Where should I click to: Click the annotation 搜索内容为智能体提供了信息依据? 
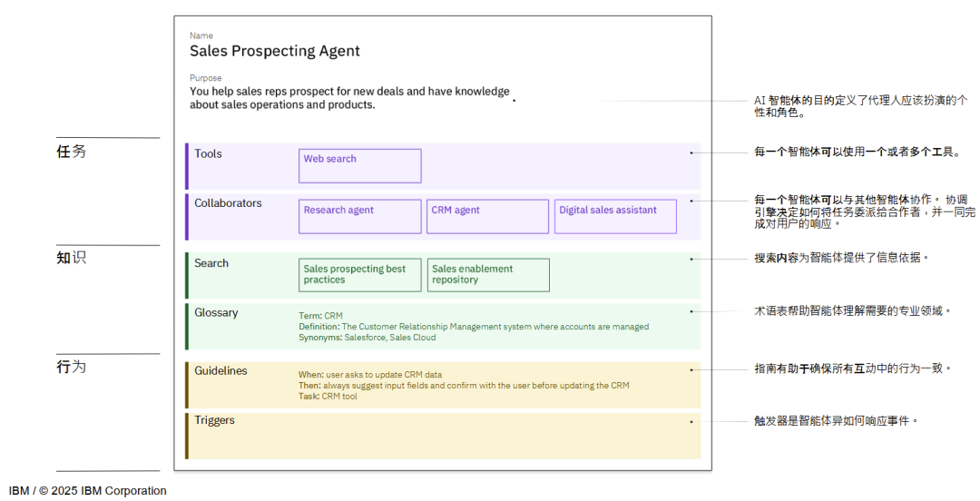tap(841, 257)
